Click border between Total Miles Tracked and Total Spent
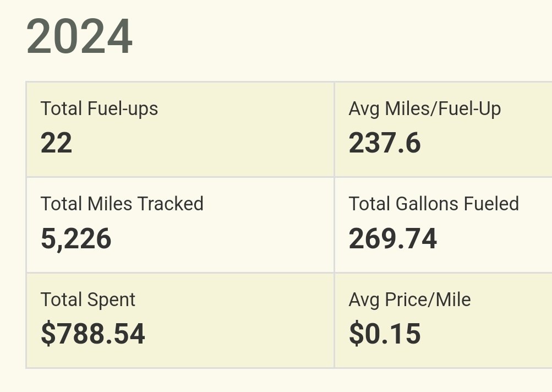The image size is (552, 392). pyautogui.click(x=180, y=273)
